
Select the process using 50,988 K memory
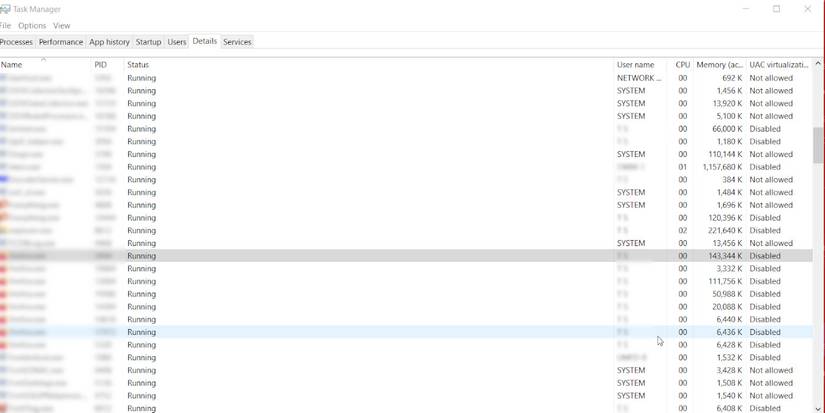[x=406, y=294]
